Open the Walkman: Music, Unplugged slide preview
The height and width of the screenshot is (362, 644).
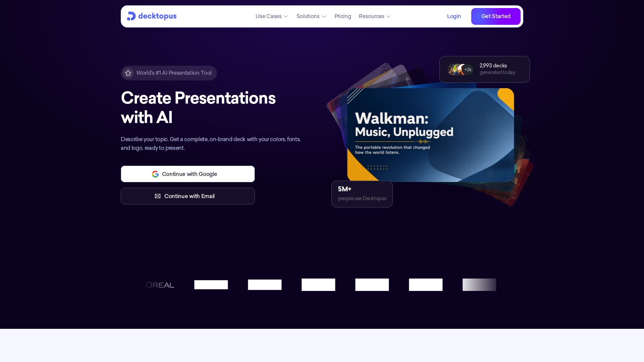tap(431, 135)
